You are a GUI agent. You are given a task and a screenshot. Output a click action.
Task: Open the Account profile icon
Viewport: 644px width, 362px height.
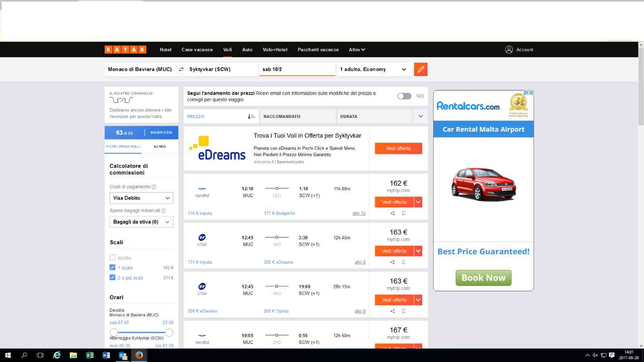tap(509, 49)
